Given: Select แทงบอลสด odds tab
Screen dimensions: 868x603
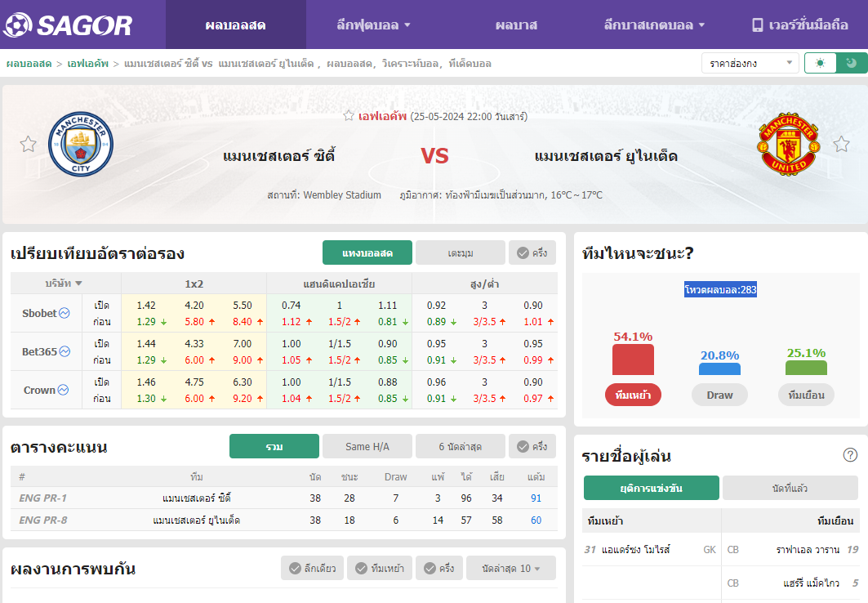Looking at the screenshot, I should coord(367,253).
